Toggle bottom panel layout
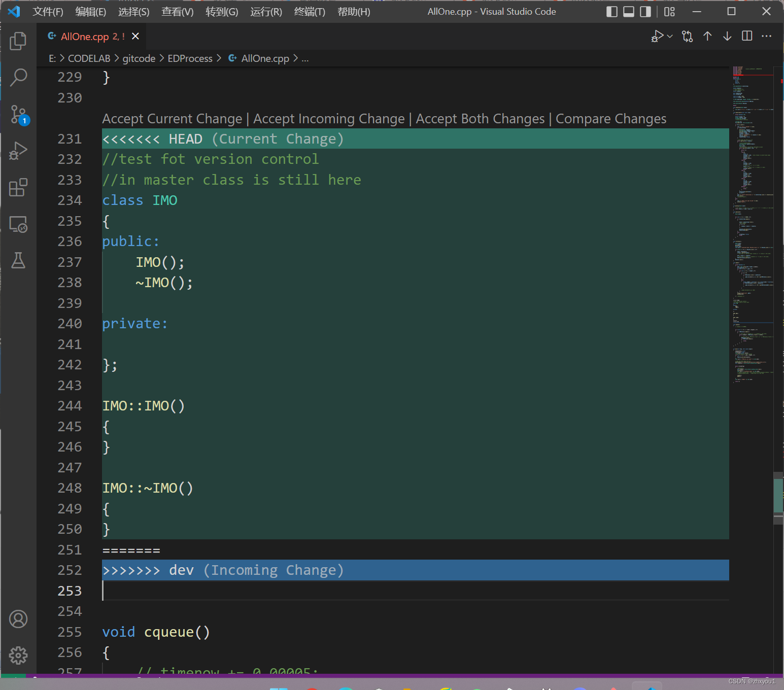784x690 pixels. pos(629,12)
